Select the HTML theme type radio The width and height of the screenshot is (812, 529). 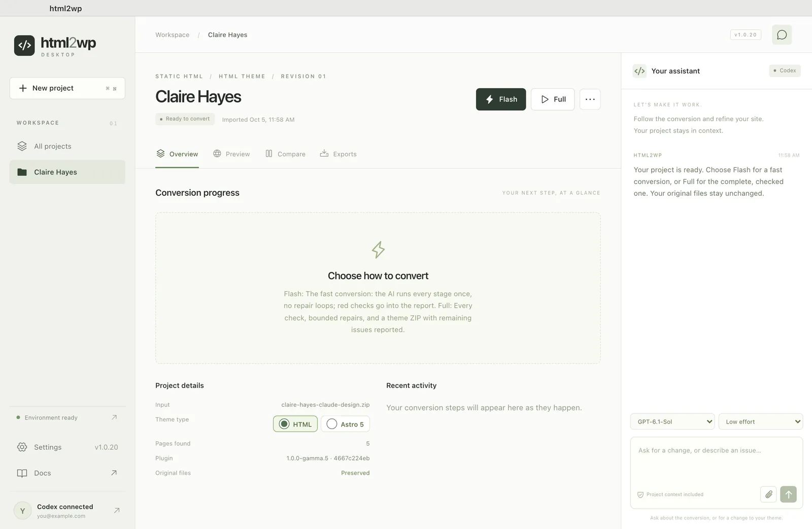click(285, 424)
